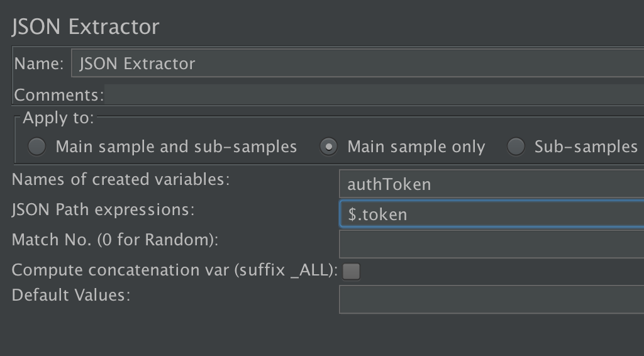Click the $.token JSON Path expressions field
Viewport: 644px width, 356px height.
[492, 214]
